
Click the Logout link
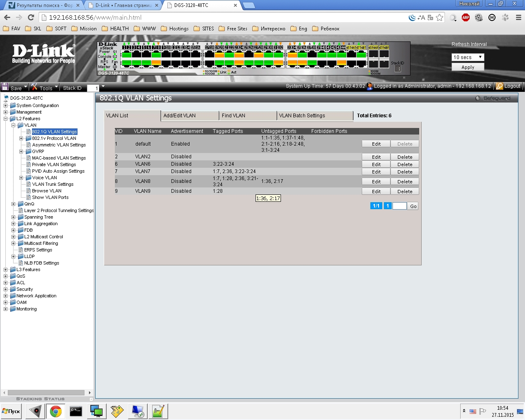(x=512, y=86)
